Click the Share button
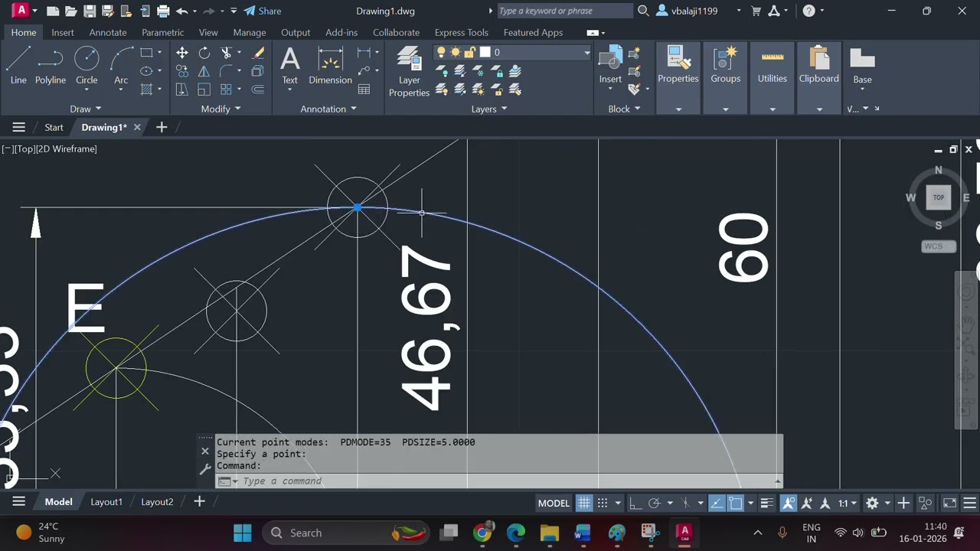 pyautogui.click(x=263, y=11)
